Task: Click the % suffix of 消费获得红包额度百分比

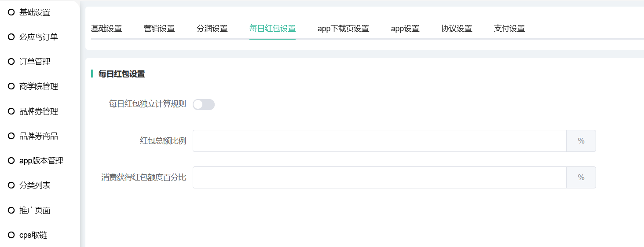Action: point(581,177)
